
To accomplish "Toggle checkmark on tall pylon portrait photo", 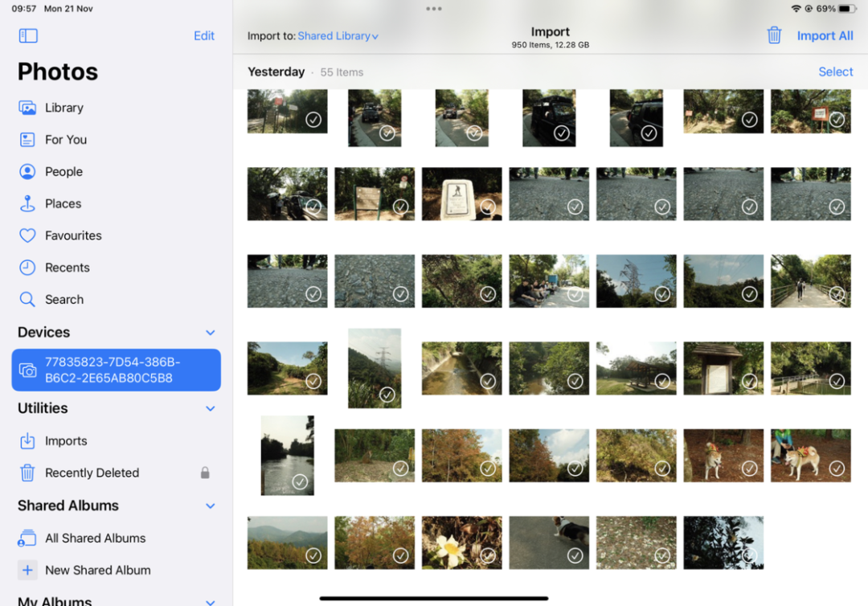I will (x=387, y=394).
